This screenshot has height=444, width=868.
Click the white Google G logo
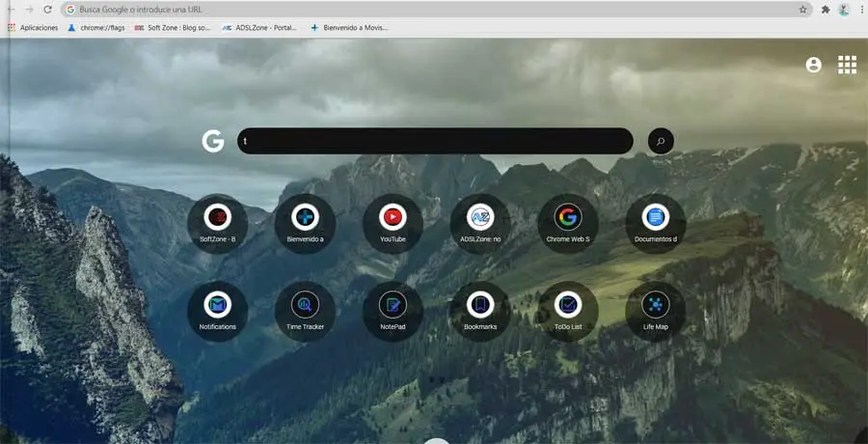[213, 141]
